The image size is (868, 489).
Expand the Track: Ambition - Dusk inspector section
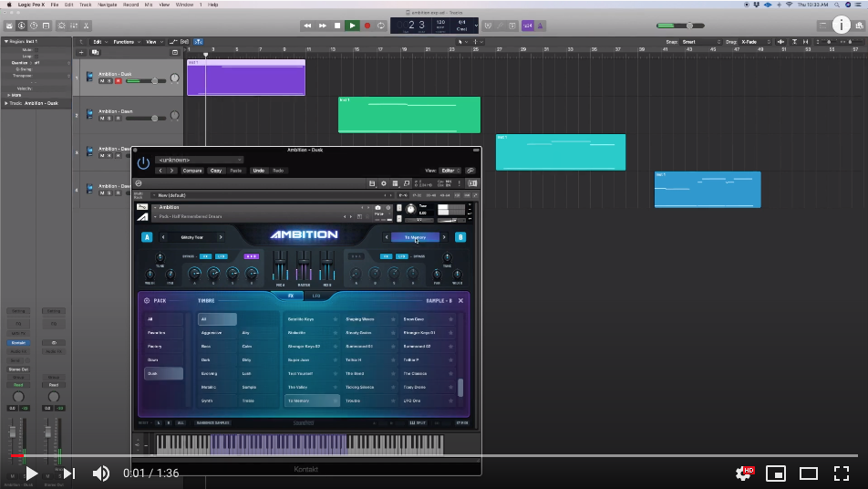click(6, 103)
